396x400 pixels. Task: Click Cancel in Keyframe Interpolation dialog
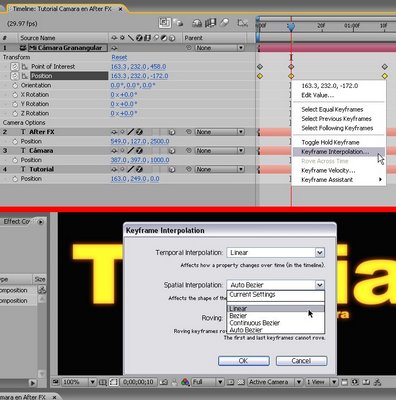(301, 361)
